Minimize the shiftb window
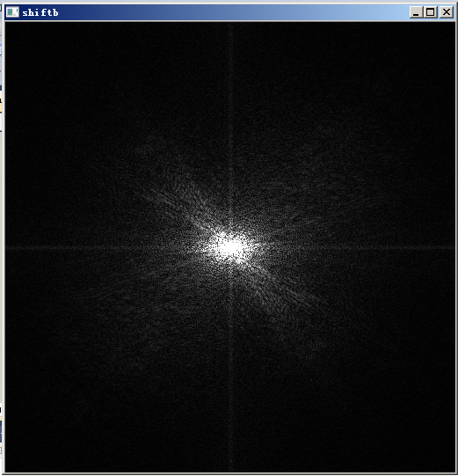458x476 pixels. point(416,12)
